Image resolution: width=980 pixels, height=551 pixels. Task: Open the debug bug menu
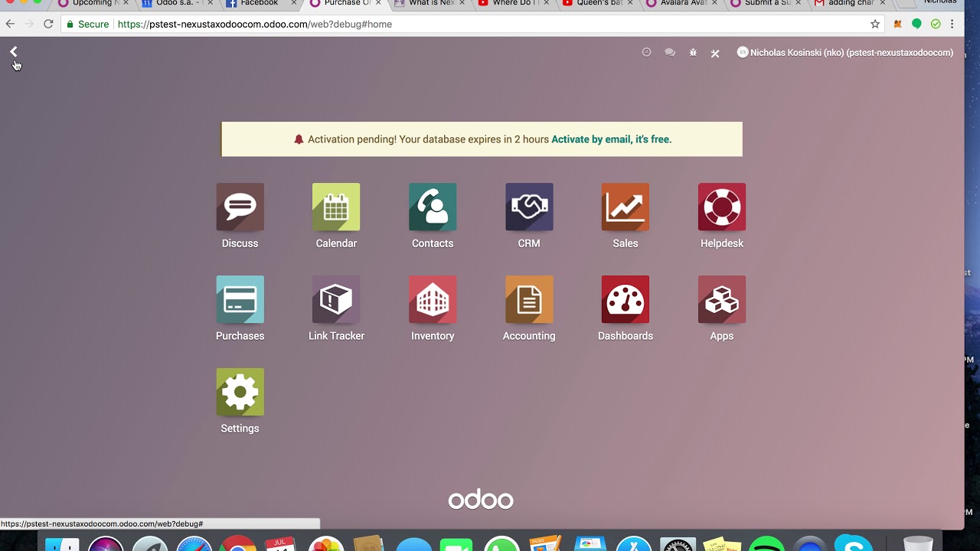tap(693, 53)
